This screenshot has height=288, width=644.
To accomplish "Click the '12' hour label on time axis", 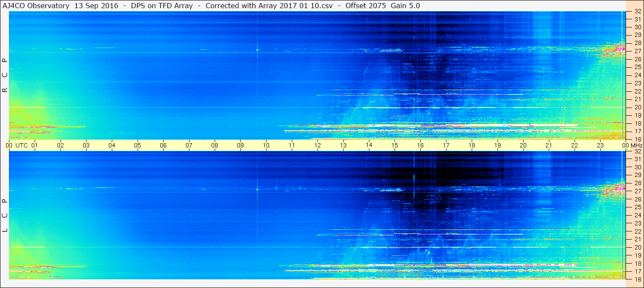I will tap(318, 145).
